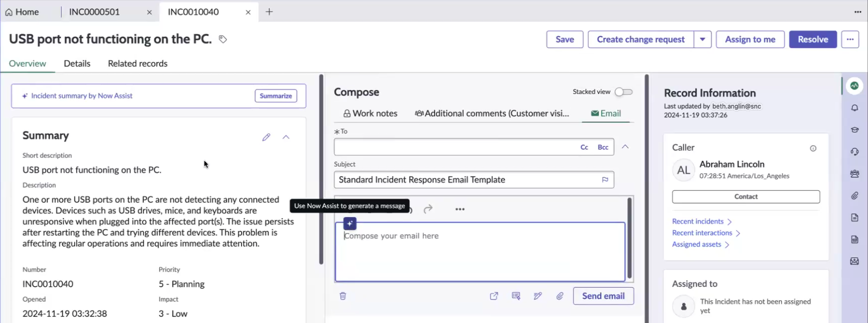Click the Resolve button
The width and height of the screenshot is (868, 323).
813,39
